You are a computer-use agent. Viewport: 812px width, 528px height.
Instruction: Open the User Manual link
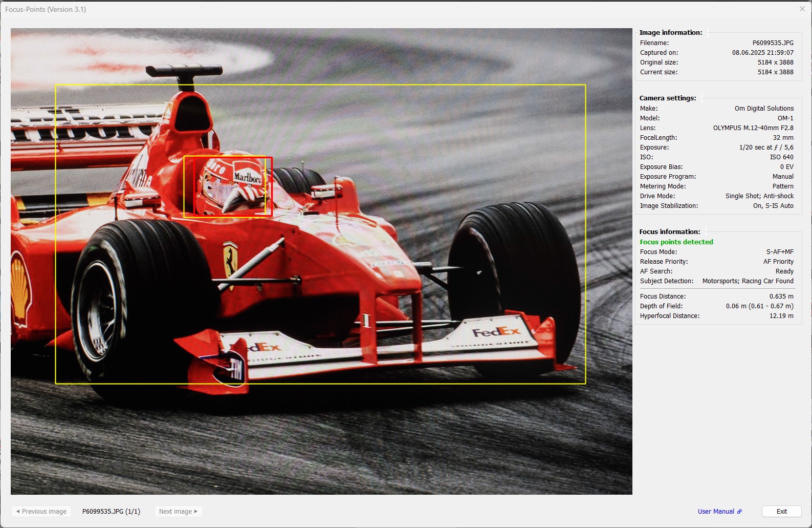click(x=715, y=511)
